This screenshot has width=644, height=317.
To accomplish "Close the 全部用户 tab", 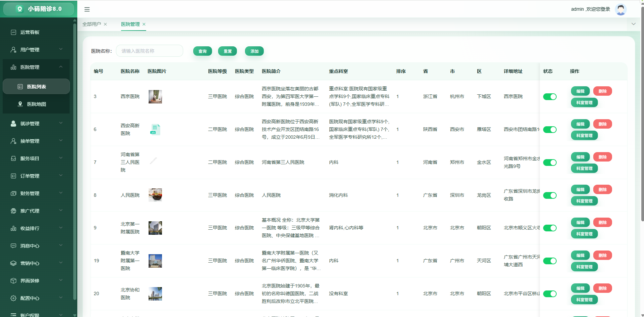I will [x=105, y=24].
